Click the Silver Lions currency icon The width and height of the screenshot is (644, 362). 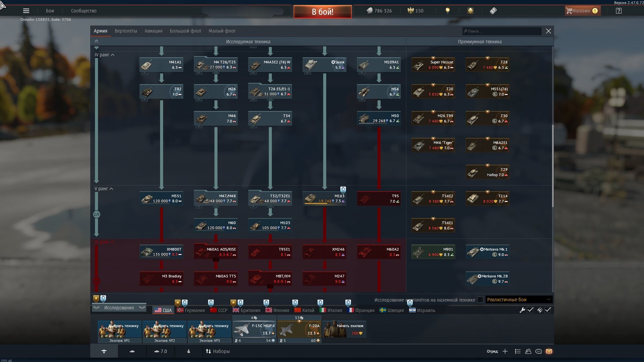point(369,11)
